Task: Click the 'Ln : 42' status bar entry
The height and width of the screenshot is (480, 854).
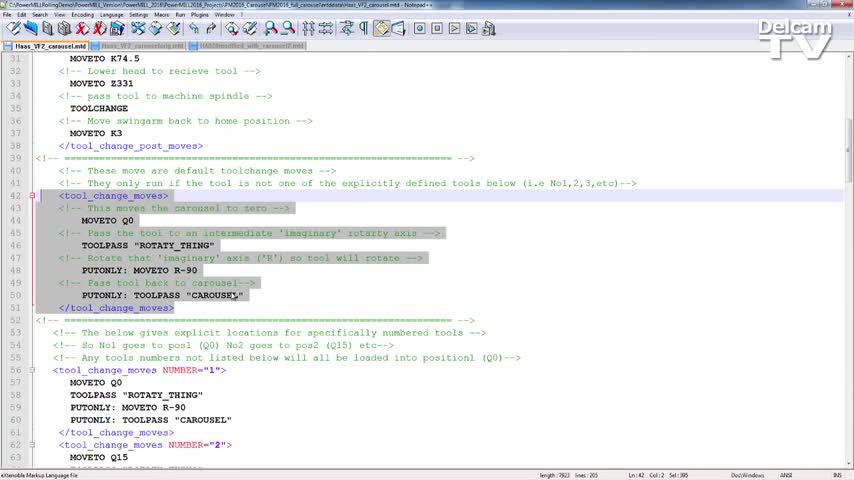Action: 636,475
